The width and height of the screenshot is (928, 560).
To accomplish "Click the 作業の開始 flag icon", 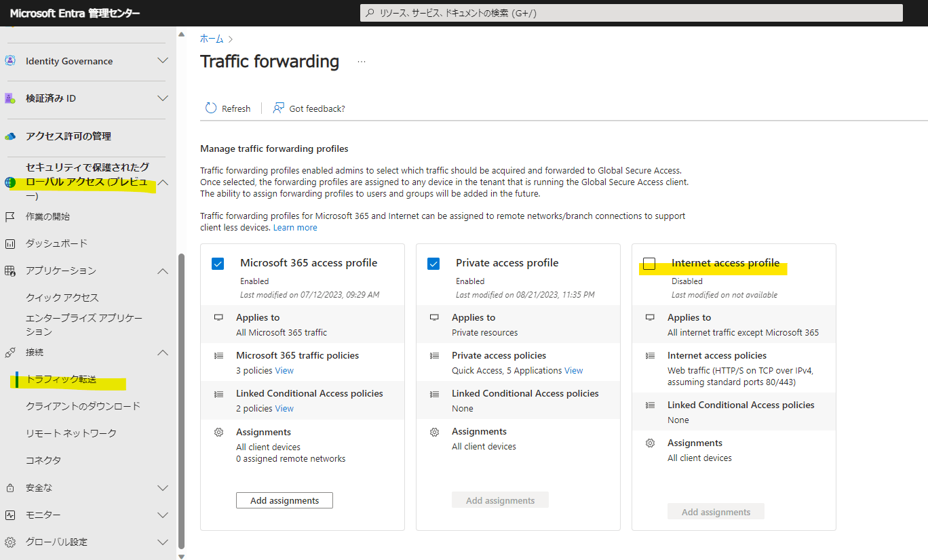I will tap(10, 217).
